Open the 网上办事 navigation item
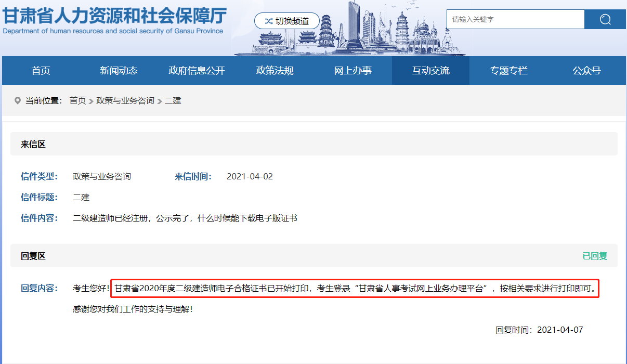This screenshot has width=627, height=364. (352, 70)
